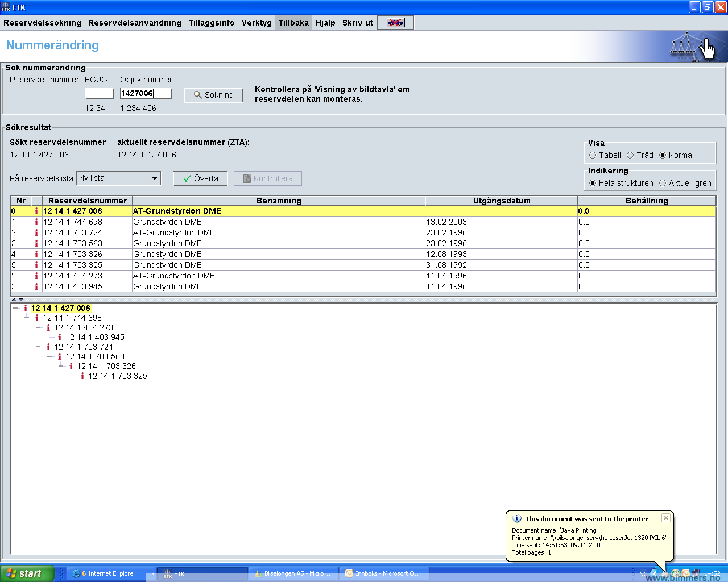This screenshot has height=582, width=728.
Task: Open Hjälp menu
Action: (x=325, y=23)
